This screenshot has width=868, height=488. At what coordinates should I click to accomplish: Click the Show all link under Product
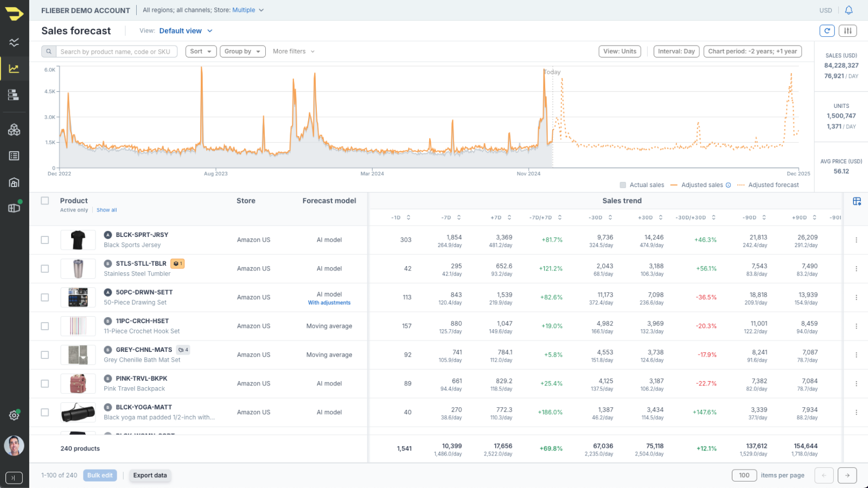click(x=107, y=210)
